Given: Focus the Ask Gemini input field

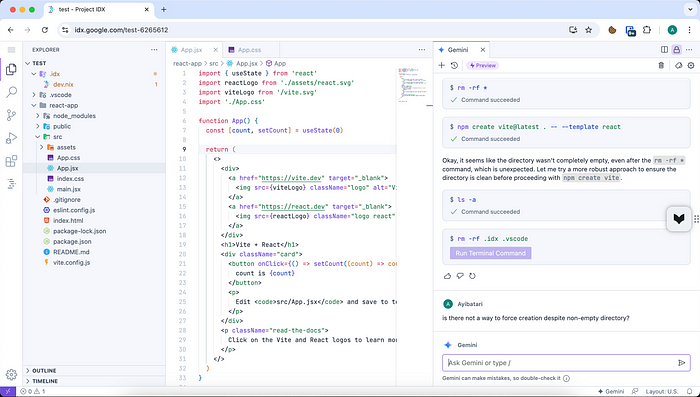Looking at the screenshot, I should [561, 363].
